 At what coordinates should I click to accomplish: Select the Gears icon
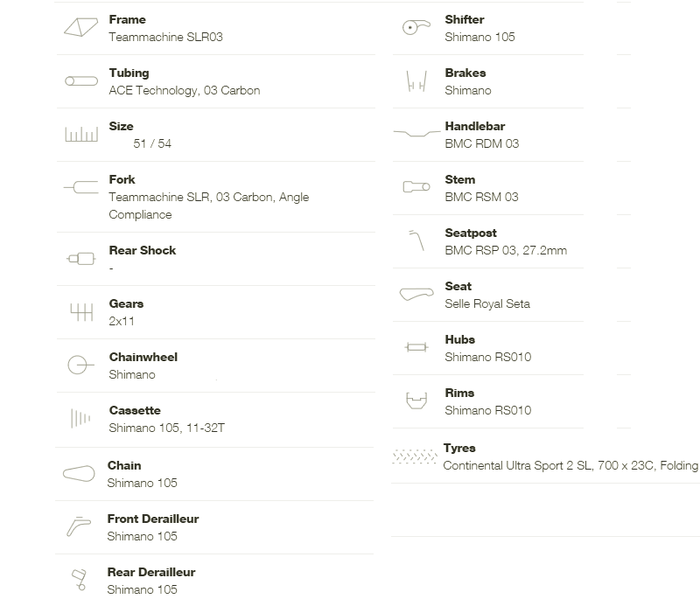click(81, 312)
